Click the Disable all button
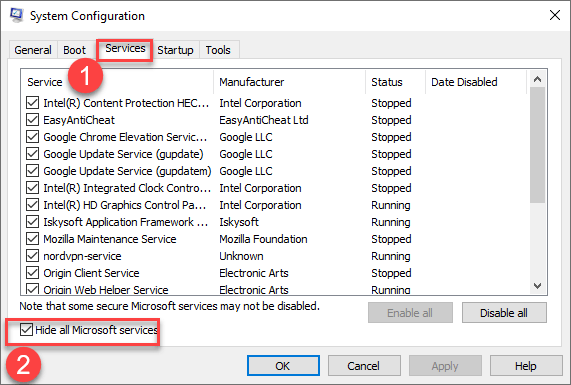The image size is (571, 385). pyautogui.click(x=504, y=313)
